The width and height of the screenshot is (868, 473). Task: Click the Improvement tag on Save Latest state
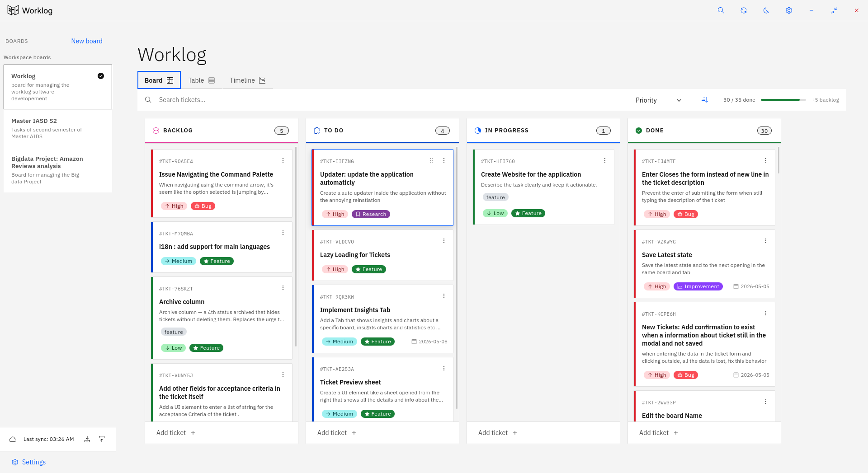coord(698,286)
